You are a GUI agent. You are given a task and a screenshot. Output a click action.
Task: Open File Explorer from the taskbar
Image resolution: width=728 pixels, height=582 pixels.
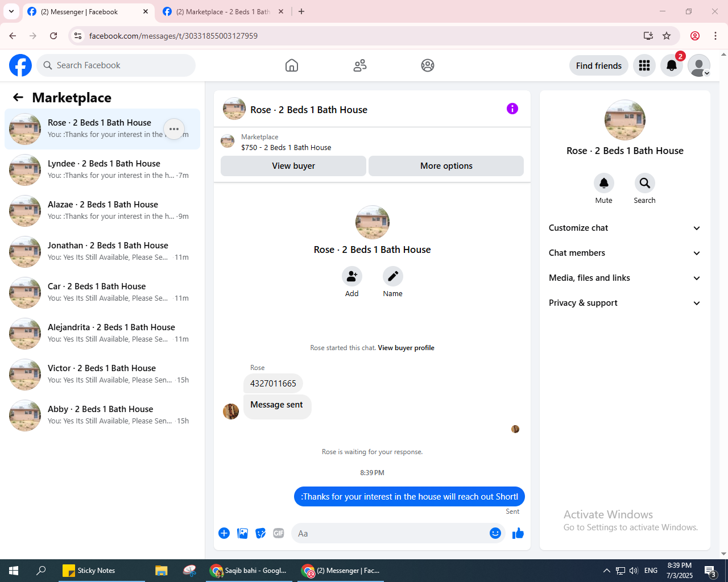click(162, 571)
